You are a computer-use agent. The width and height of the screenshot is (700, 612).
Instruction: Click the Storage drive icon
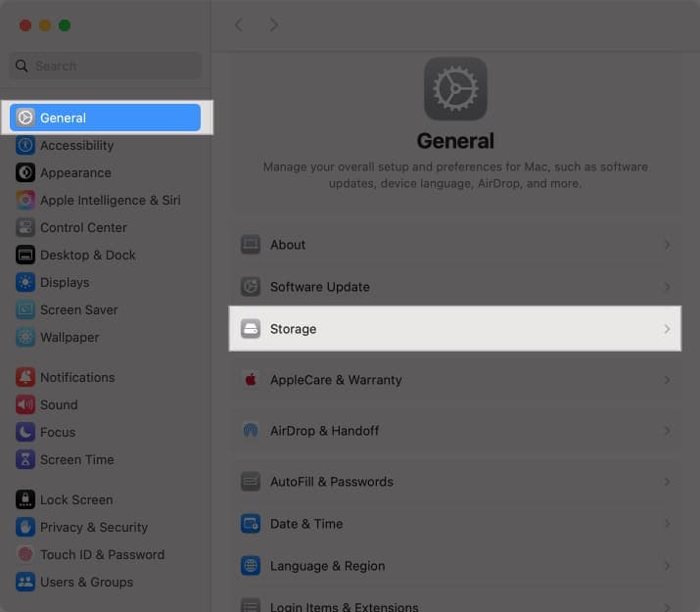click(251, 329)
